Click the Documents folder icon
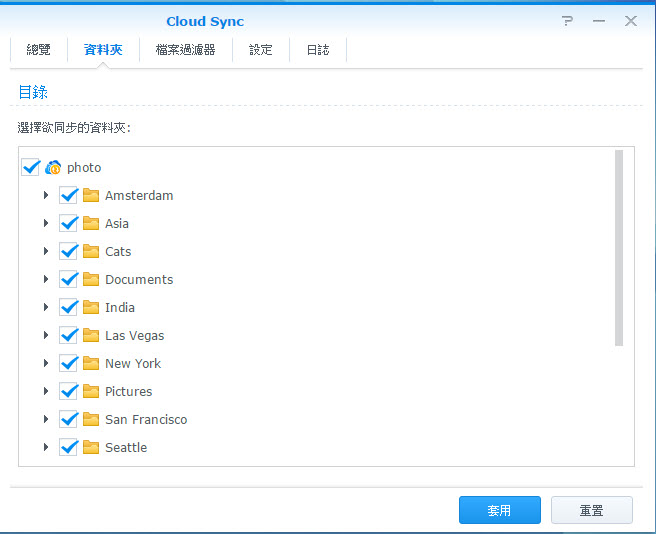 91,280
